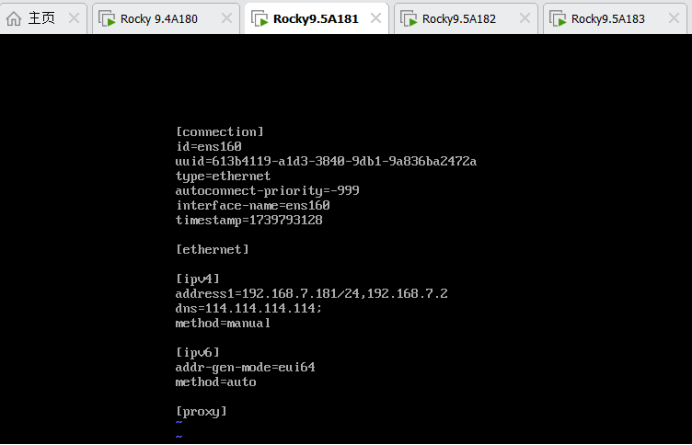Click the dns=114.114.114.114 line

click(x=249, y=308)
